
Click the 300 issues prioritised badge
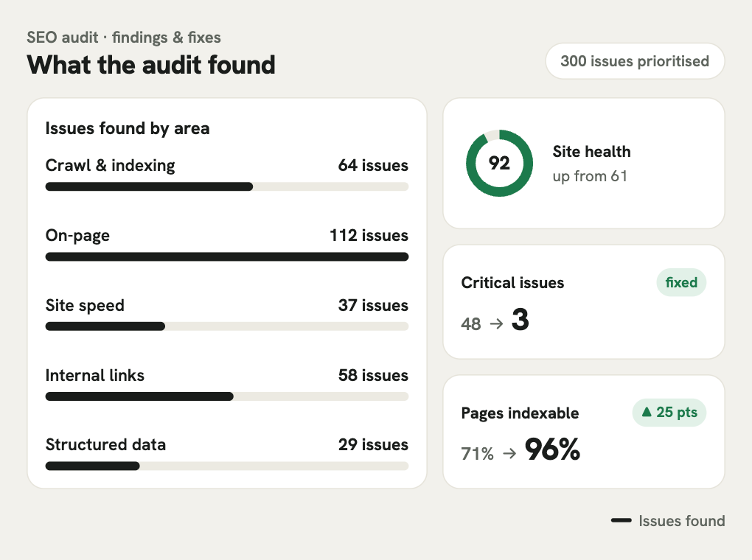click(x=635, y=61)
